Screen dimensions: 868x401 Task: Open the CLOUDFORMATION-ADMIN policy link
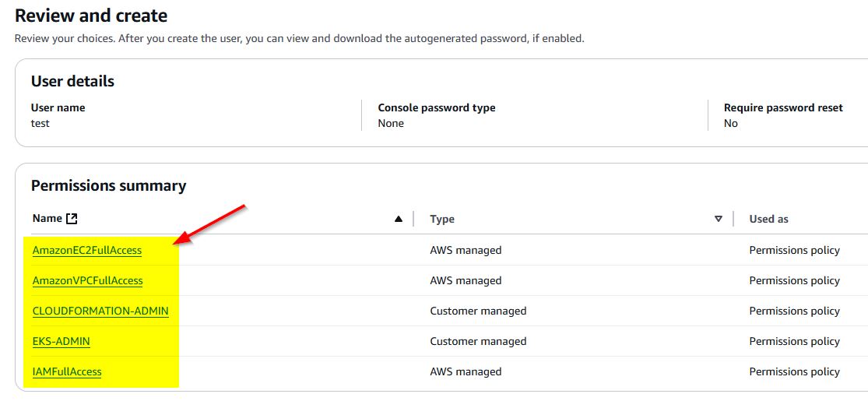point(100,311)
